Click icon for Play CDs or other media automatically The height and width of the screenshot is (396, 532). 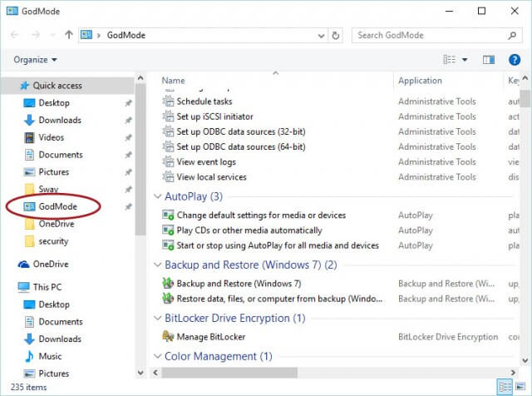pyautogui.click(x=168, y=230)
